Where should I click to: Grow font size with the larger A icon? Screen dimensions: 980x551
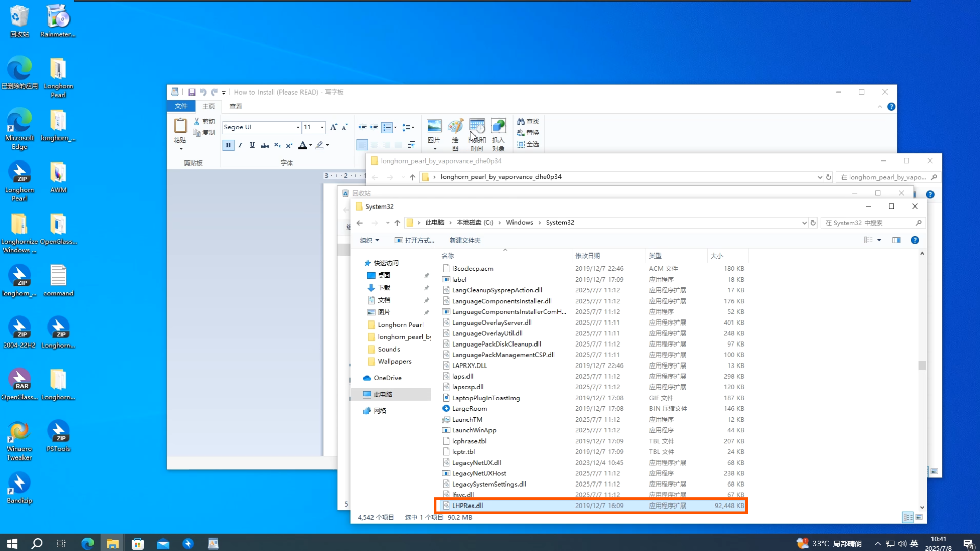point(333,127)
